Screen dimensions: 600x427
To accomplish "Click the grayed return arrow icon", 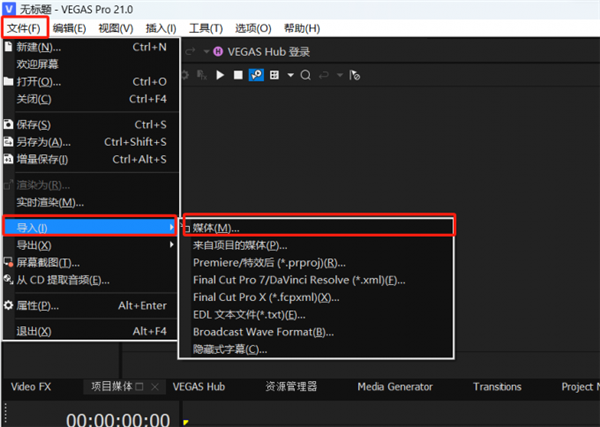I will 324,75.
